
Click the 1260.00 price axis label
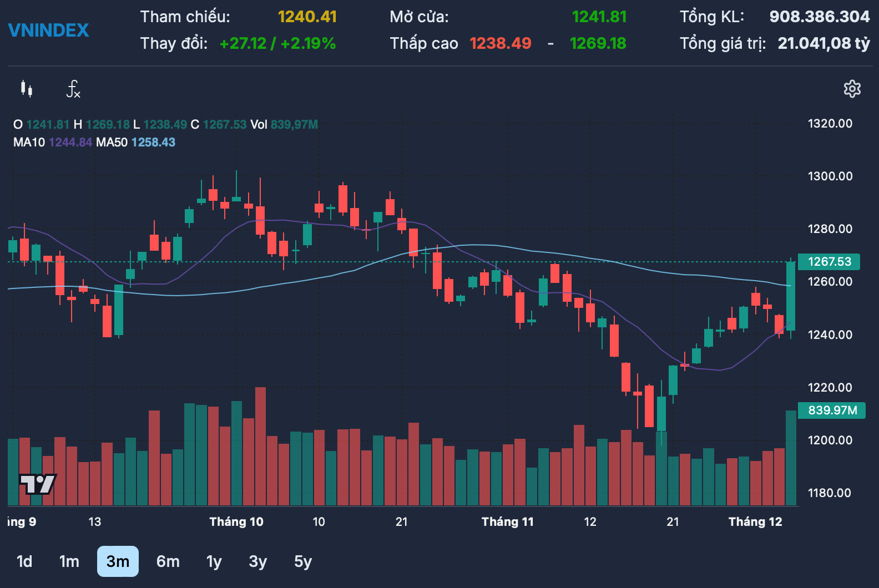[830, 281]
